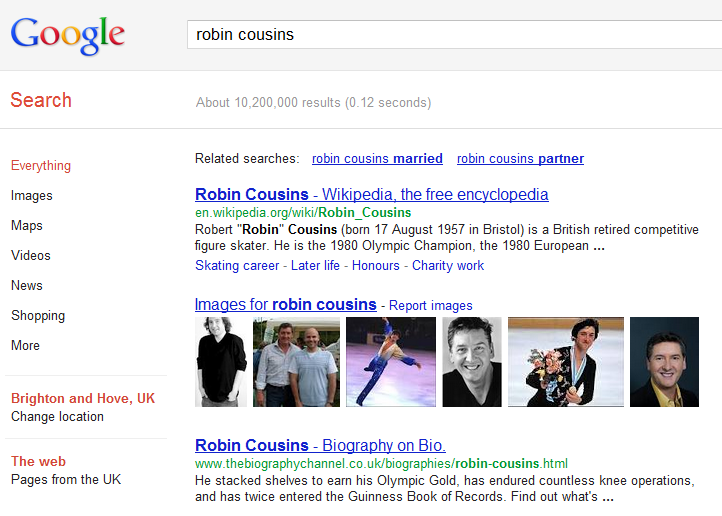Click Change location link

pos(57,417)
